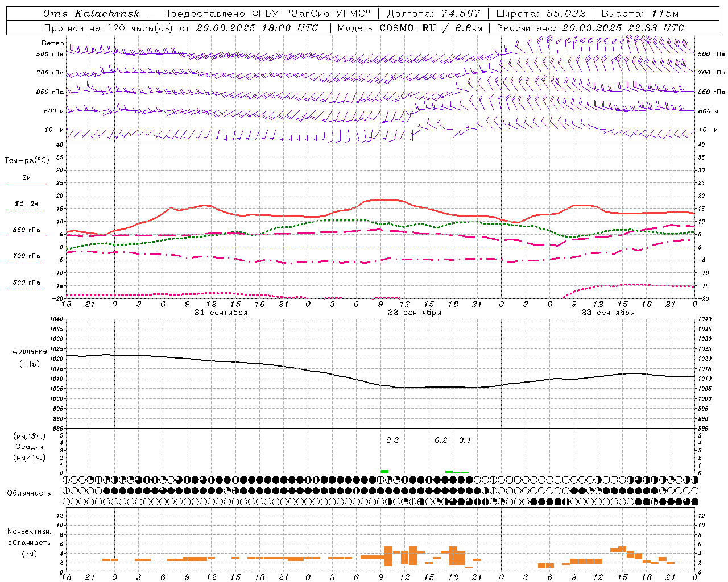The image size is (728, 582).
Task: Click the left 1040 pressure axis value
Action: (57, 319)
